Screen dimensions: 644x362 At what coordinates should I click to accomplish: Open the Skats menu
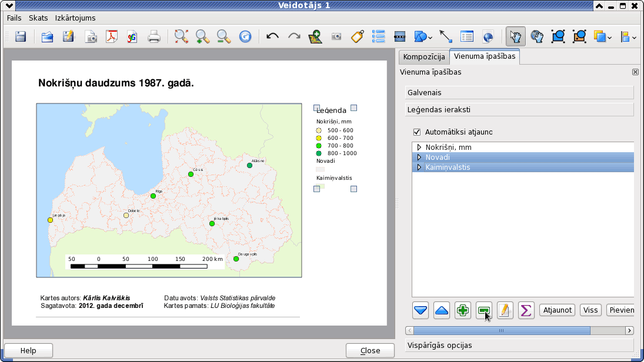[x=38, y=18]
